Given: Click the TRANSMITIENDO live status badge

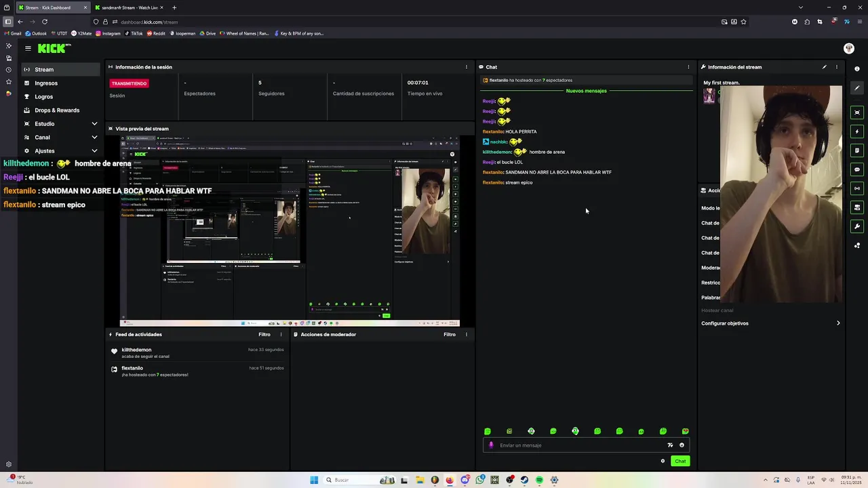Looking at the screenshot, I should 129,83.
